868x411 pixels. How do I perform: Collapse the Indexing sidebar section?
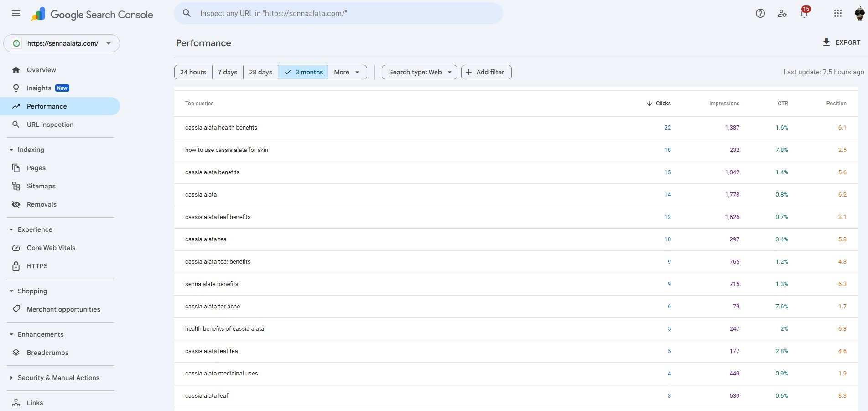(11, 150)
